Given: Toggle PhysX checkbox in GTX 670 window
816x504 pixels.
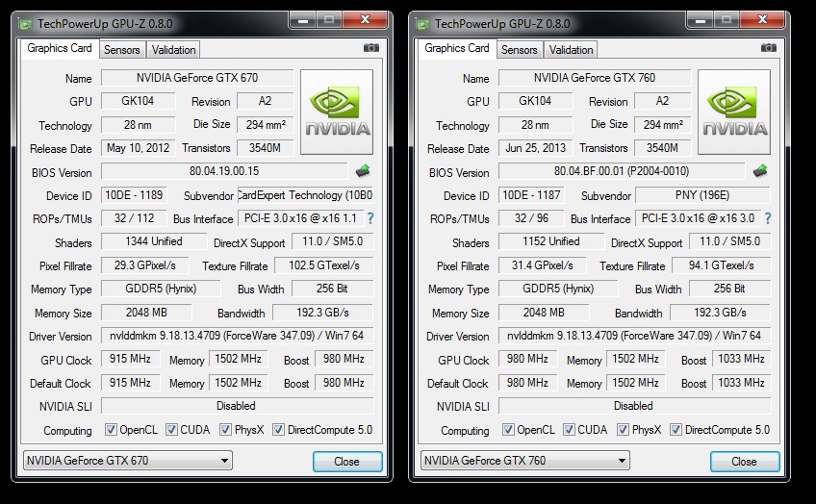Looking at the screenshot, I should click(225, 430).
